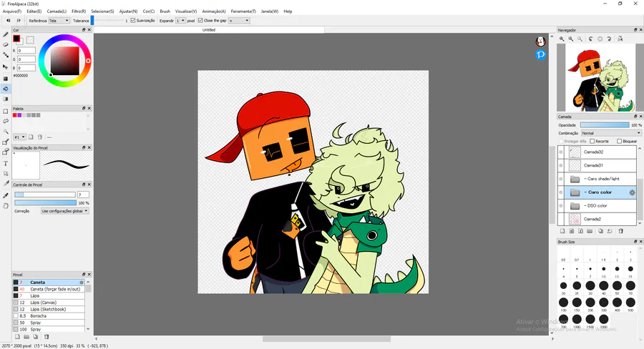Select the Caneta (forçar fade in/out) brush
644x349 pixels.
coord(49,289)
